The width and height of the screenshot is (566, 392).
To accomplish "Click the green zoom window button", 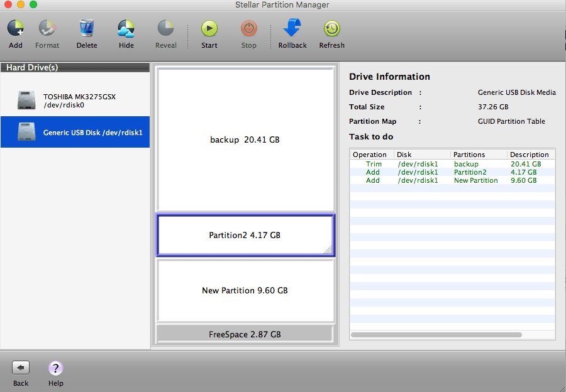I will tap(33, 4).
